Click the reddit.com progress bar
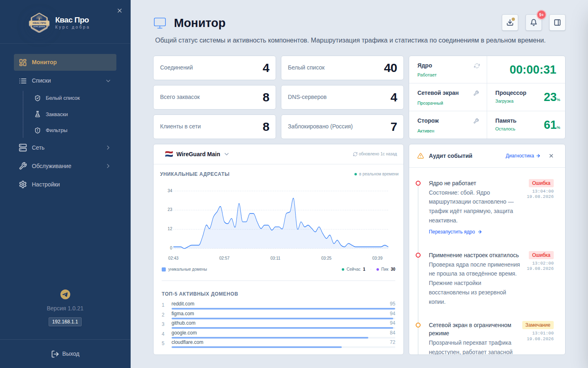The image size is (588, 368). tap(283, 309)
